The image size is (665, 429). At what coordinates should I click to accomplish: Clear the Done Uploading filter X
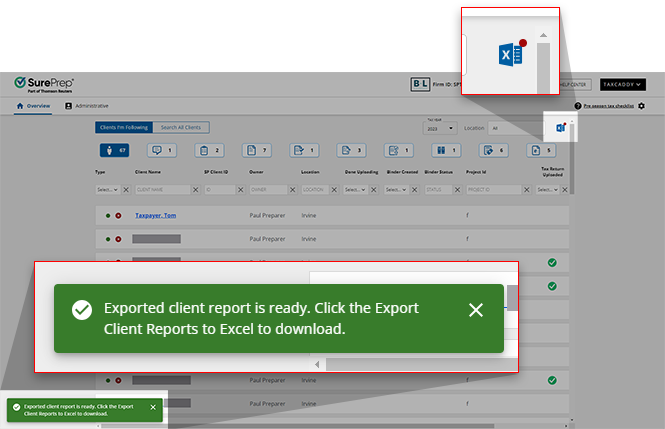(x=374, y=189)
